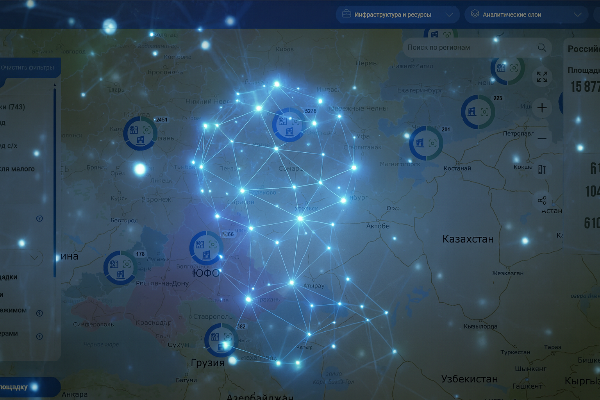
Task: Click the Россия title in right panel
Action: click(583, 48)
